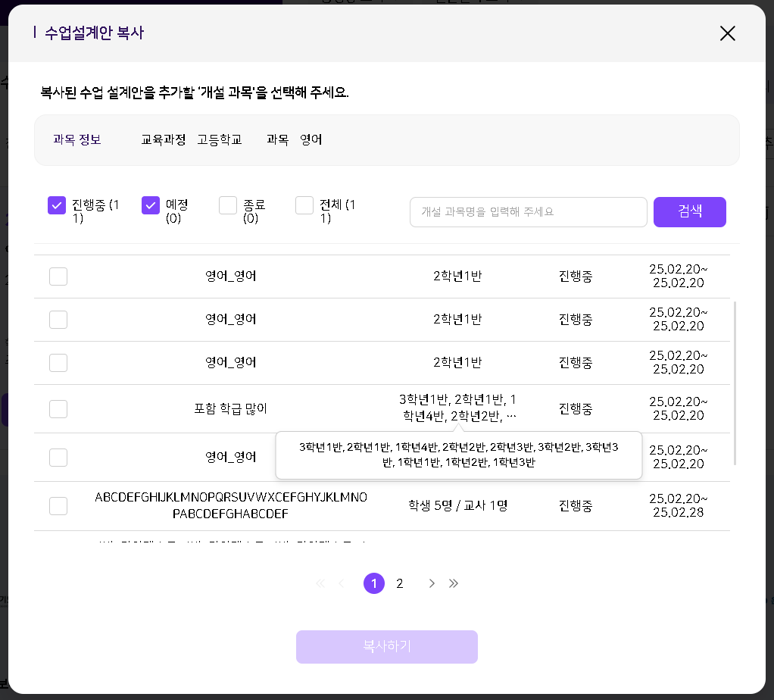Image resolution: width=774 pixels, height=700 pixels.
Task: Uncheck the 진행중 filter checkbox
Action: 57,205
